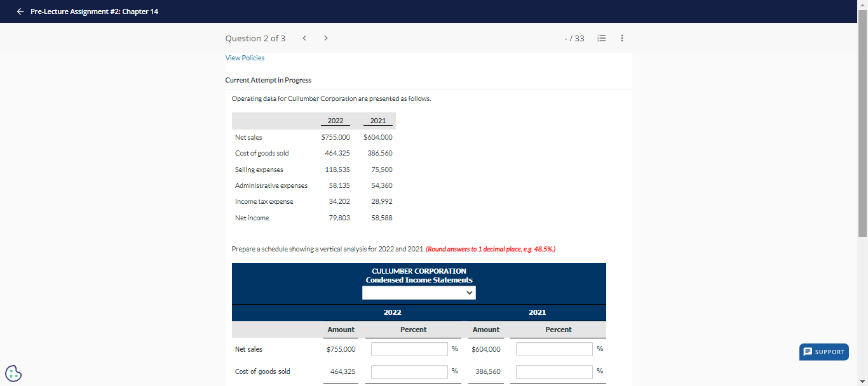The height and width of the screenshot is (386, 868).
Task: Open the cookie consent icon bottom-left
Action: coord(14,373)
